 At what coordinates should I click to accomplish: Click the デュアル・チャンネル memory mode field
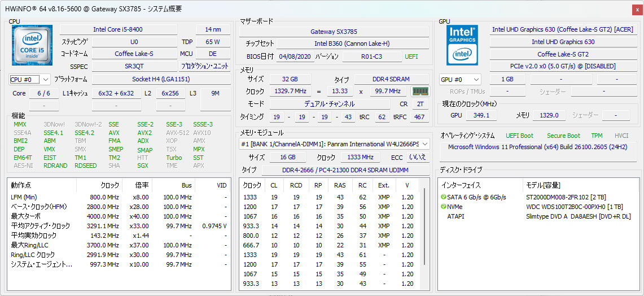coord(330,104)
